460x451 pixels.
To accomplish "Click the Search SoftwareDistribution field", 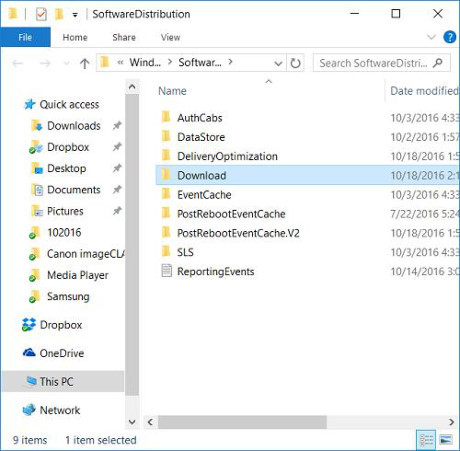I will [x=382, y=63].
